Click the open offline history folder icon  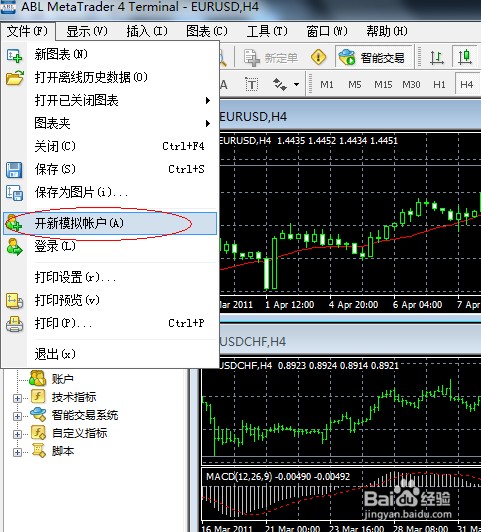(x=15, y=78)
